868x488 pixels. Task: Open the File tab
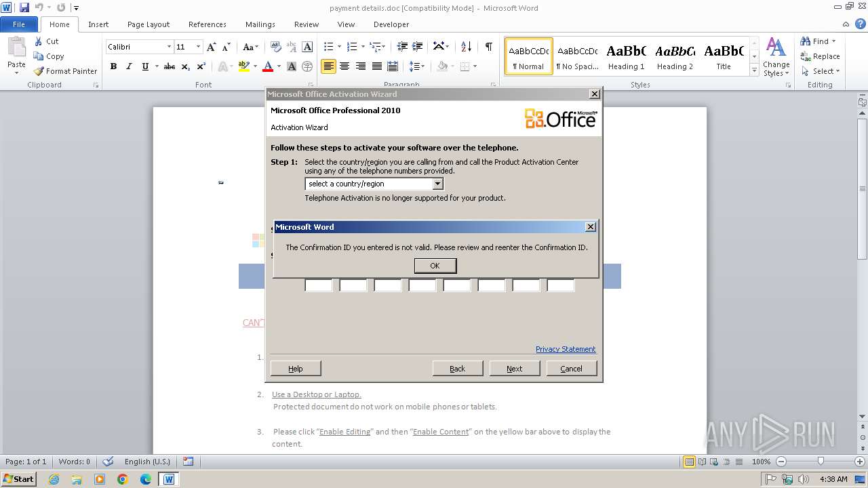point(19,24)
